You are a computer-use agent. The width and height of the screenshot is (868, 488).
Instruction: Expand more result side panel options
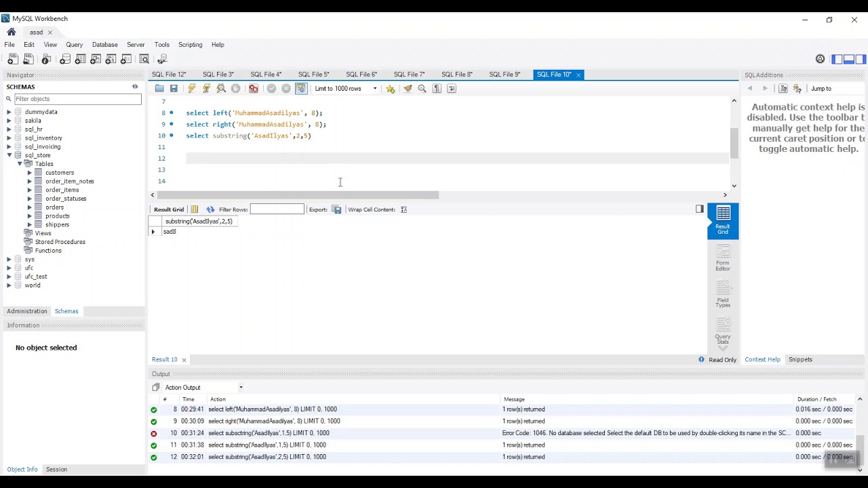[x=723, y=349]
